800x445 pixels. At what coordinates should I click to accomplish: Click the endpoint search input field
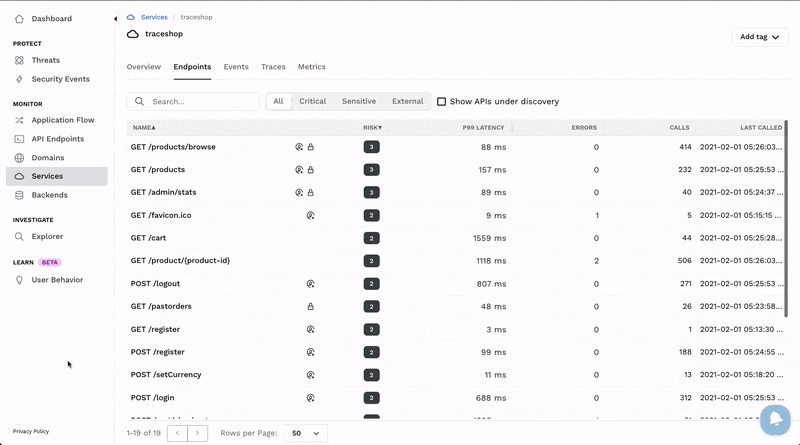[x=202, y=102]
